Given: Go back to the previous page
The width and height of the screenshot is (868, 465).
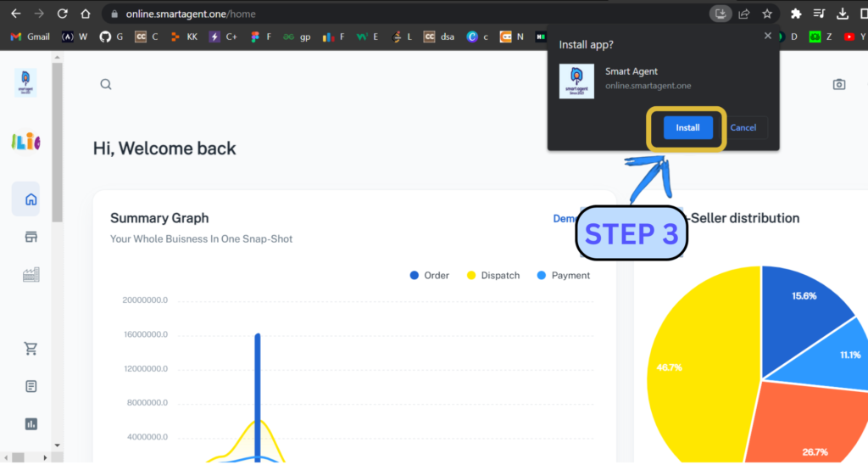Looking at the screenshot, I should click(x=15, y=14).
